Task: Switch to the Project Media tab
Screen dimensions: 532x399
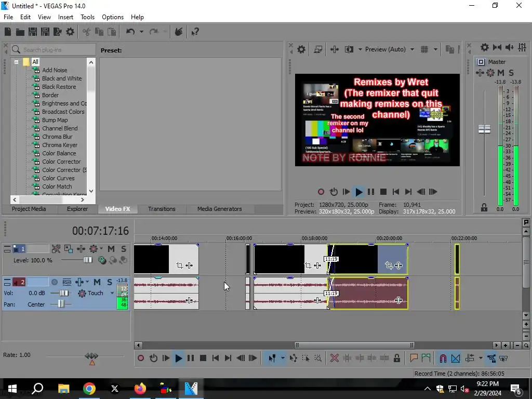Action: point(29,209)
